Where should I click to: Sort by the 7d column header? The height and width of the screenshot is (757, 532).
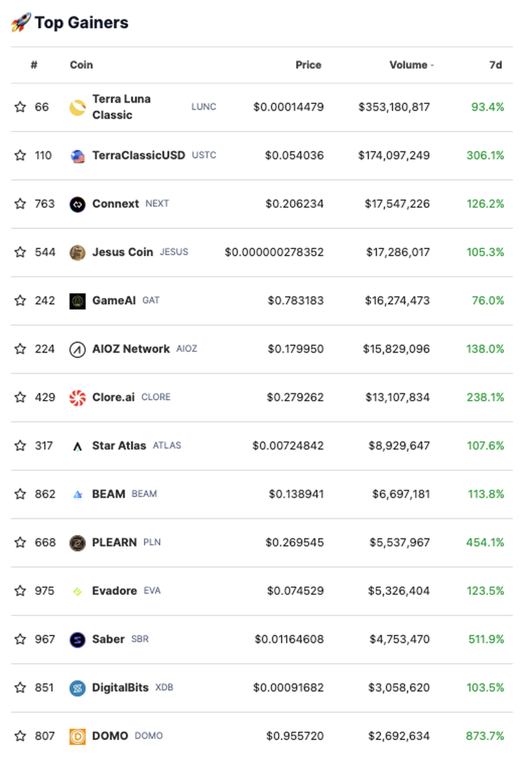point(495,65)
